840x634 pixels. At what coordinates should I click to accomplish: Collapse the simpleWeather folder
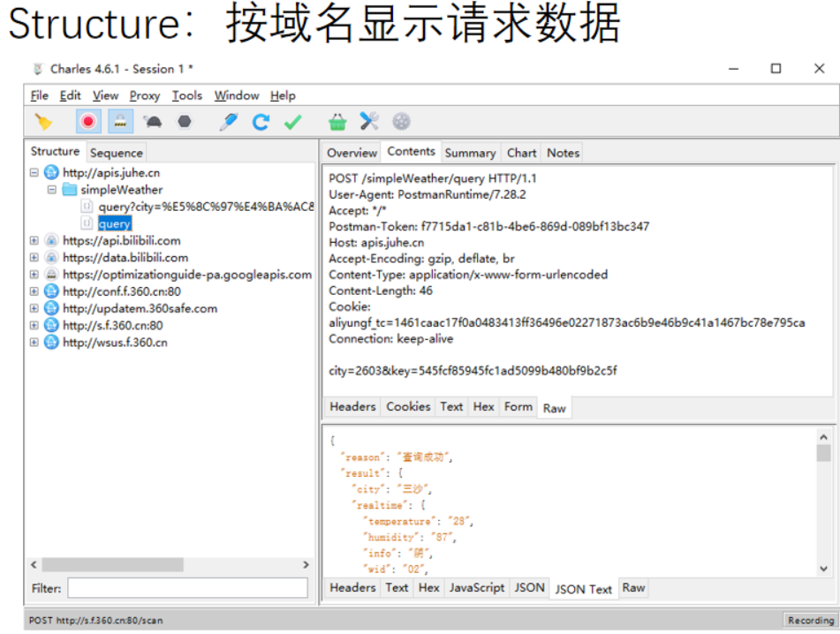point(51,190)
